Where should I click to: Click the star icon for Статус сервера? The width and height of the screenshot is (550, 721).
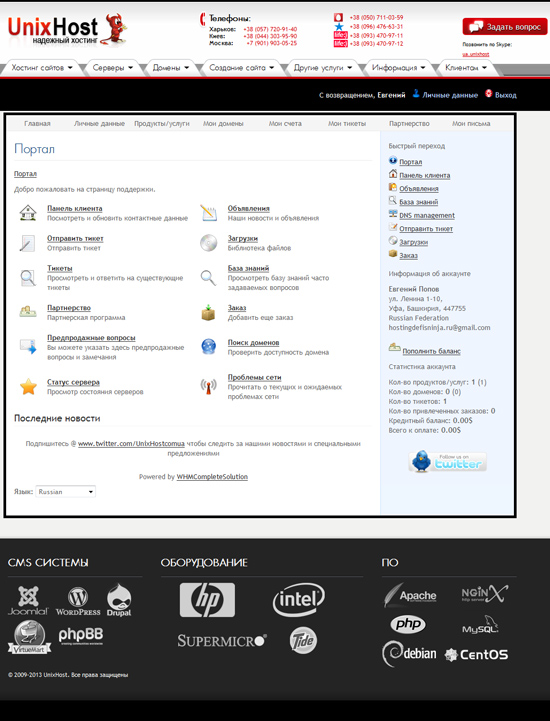click(x=28, y=387)
